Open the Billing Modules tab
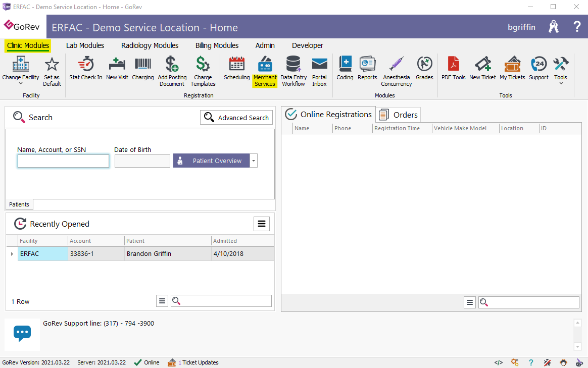The width and height of the screenshot is (588, 368). click(217, 45)
